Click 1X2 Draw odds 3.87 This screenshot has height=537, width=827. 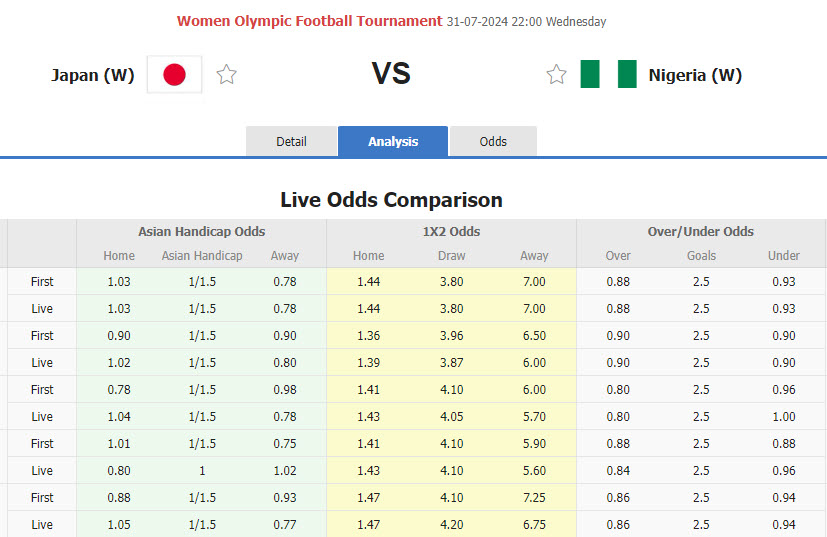click(451, 362)
